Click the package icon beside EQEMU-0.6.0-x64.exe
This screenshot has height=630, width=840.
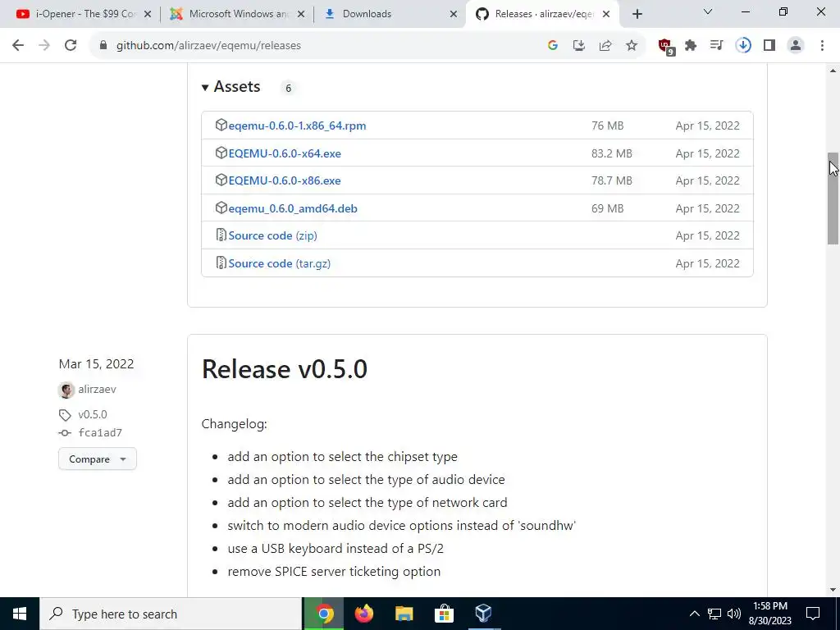tap(221, 153)
